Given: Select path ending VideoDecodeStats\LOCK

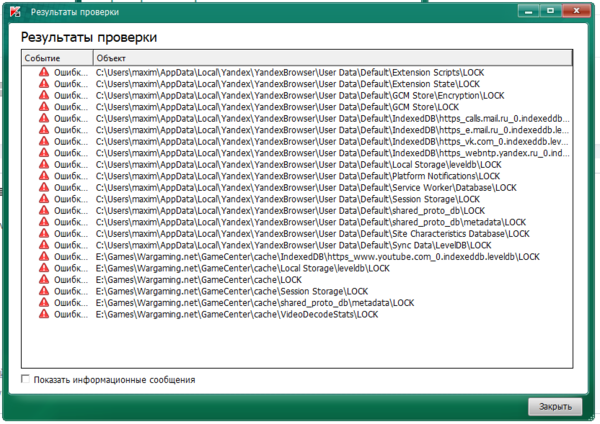Looking at the screenshot, I should tap(237, 314).
